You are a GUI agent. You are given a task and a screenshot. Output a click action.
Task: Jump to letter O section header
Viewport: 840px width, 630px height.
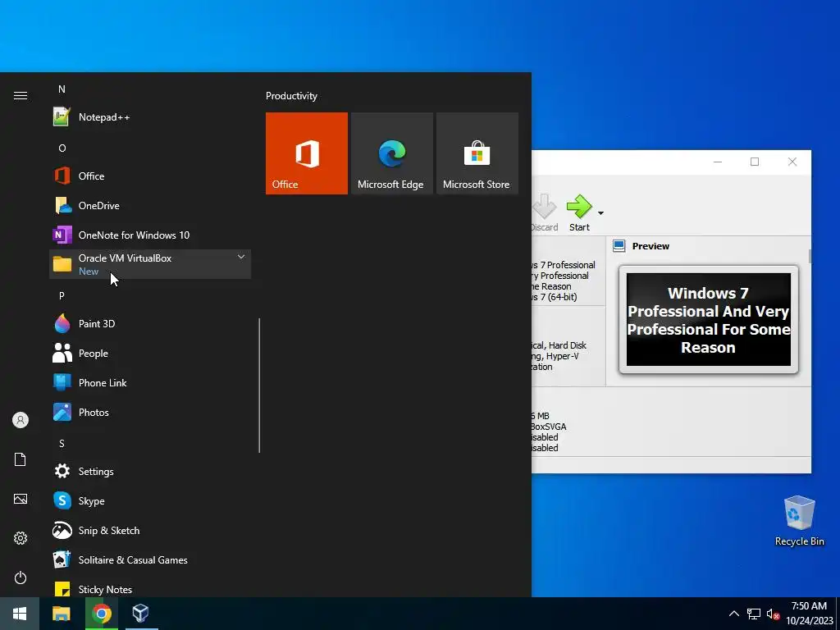click(x=62, y=148)
